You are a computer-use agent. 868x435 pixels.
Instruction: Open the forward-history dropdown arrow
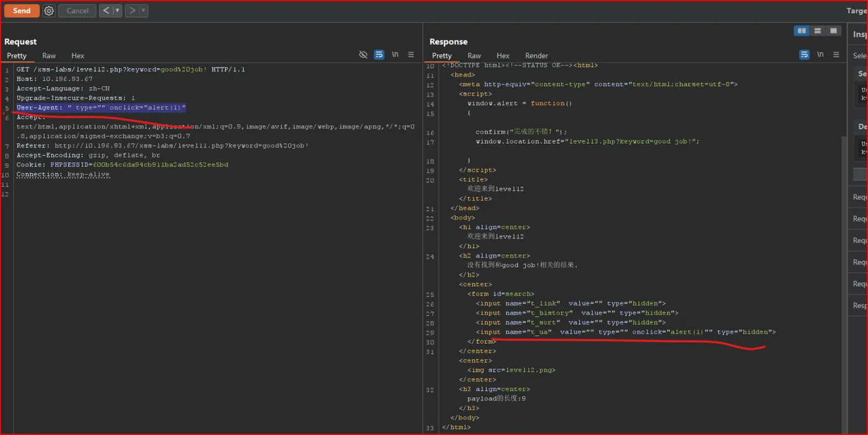click(x=144, y=11)
